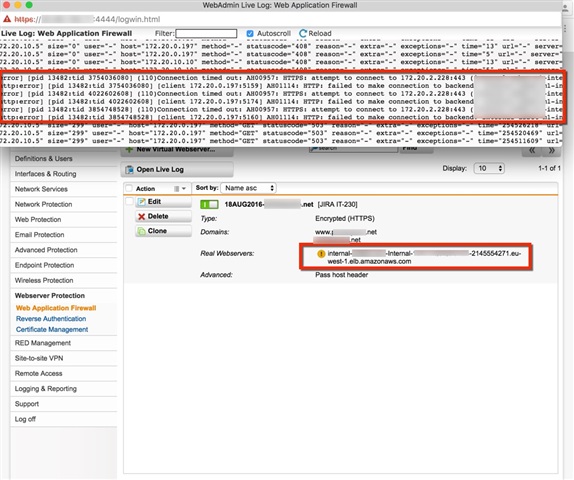Image resolution: width=574 pixels, height=480 pixels.
Task: Open Logging & Reporting menu
Action: tap(45, 388)
